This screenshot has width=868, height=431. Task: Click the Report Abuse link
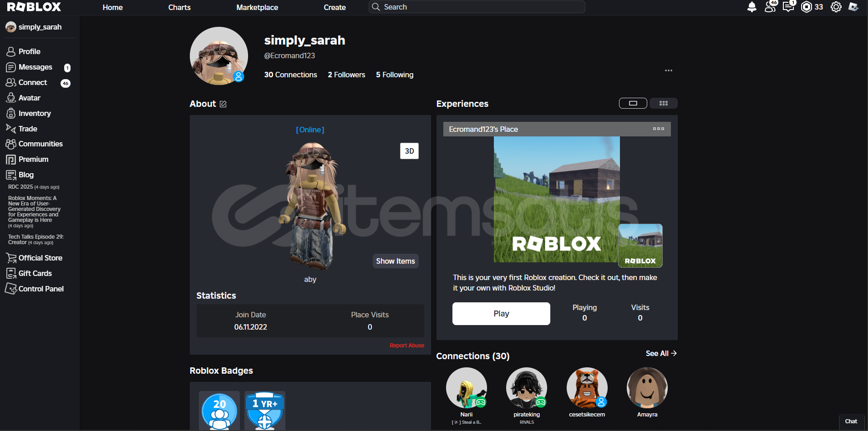pyautogui.click(x=407, y=346)
